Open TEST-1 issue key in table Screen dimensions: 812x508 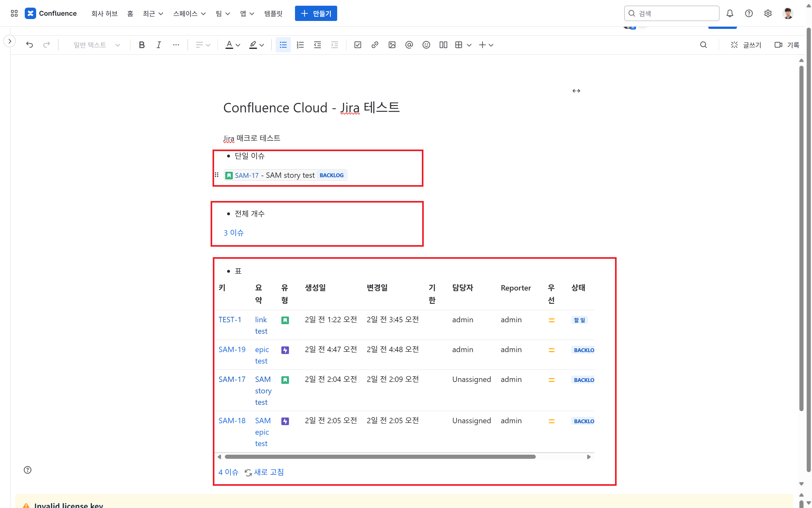230,319
